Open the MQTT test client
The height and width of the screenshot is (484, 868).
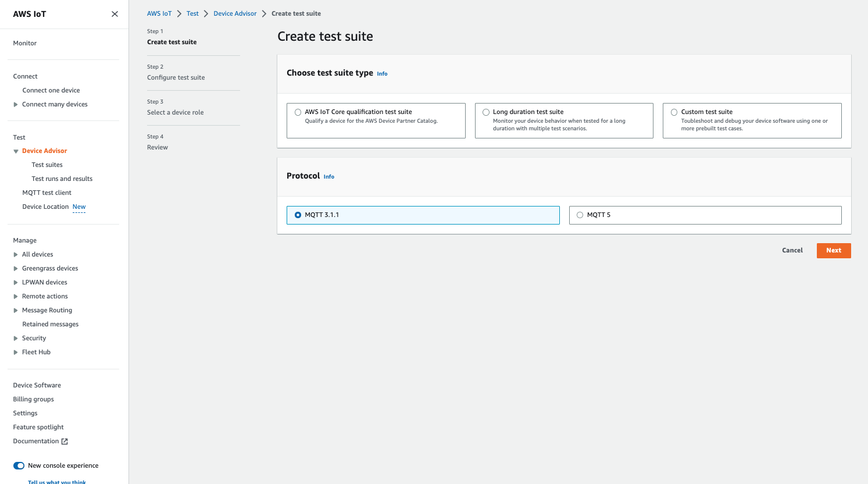click(47, 193)
